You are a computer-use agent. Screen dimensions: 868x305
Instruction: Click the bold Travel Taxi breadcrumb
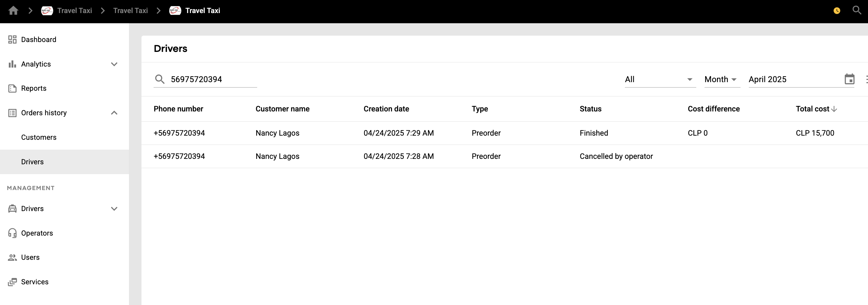(203, 11)
